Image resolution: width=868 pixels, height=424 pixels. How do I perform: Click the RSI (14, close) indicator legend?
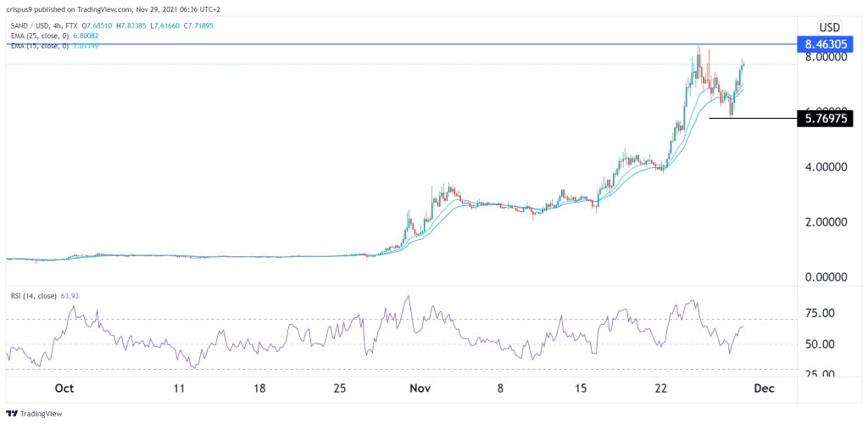pyautogui.click(x=34, y=296)
